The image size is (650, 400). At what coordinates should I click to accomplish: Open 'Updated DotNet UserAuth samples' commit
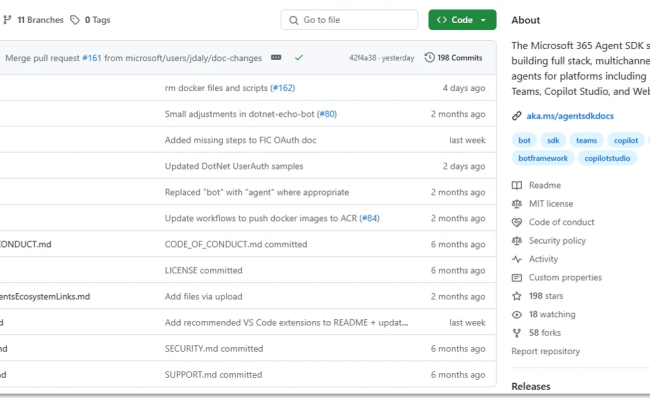234,166
